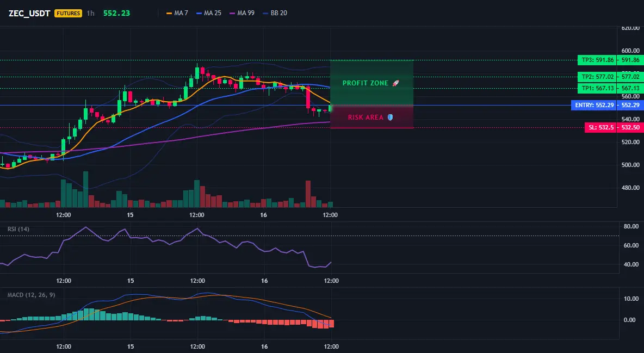
Task: Click the RISK AREA red box
Action: [371, 117]
